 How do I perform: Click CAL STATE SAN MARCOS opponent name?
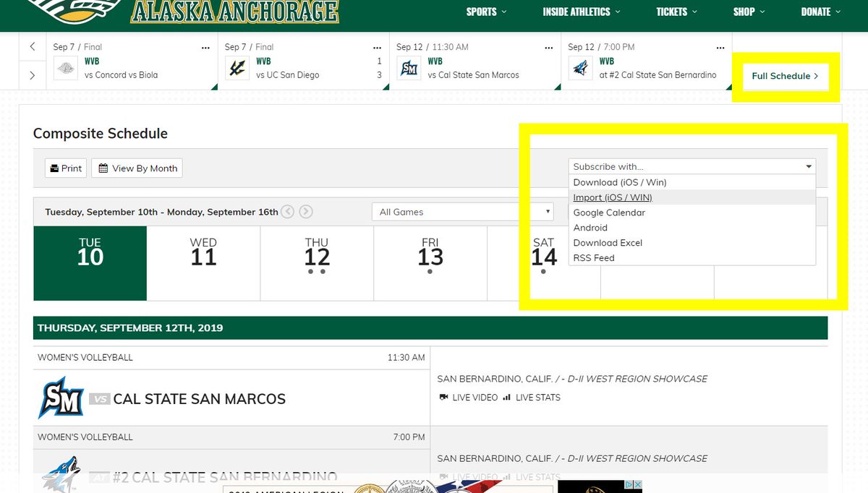click(200, 399)
